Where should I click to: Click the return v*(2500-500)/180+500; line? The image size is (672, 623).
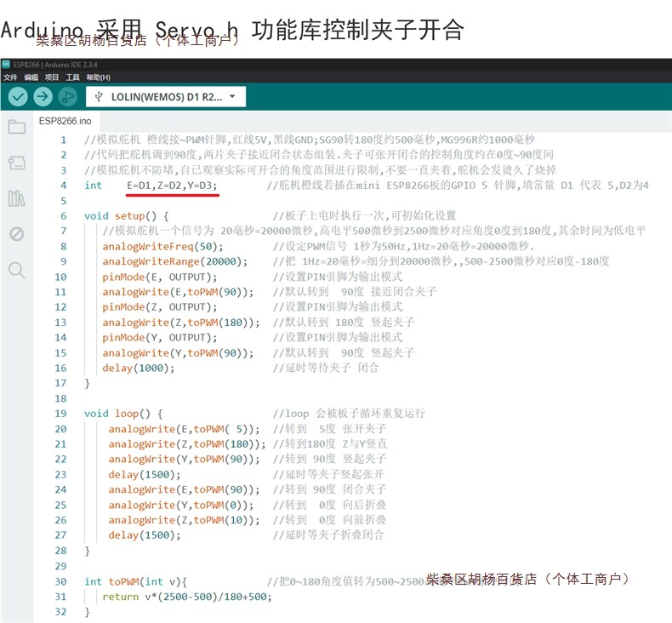[x=187, y=597]
